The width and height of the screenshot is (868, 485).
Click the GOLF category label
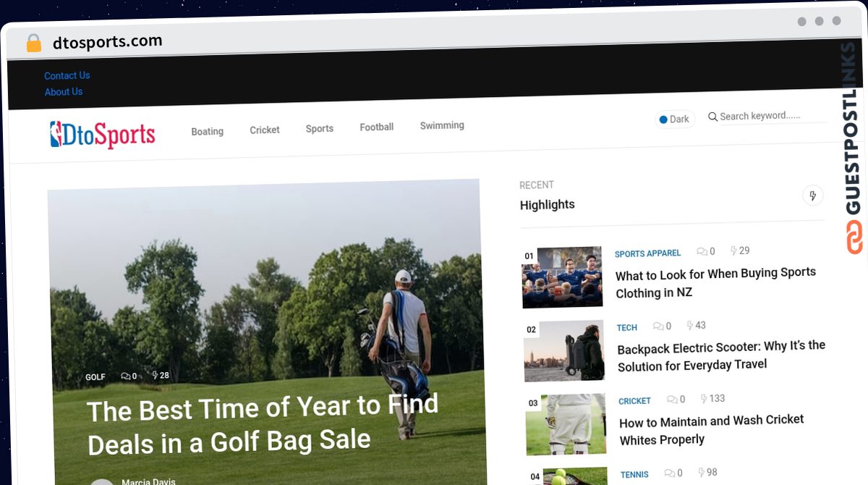(95, 377)
